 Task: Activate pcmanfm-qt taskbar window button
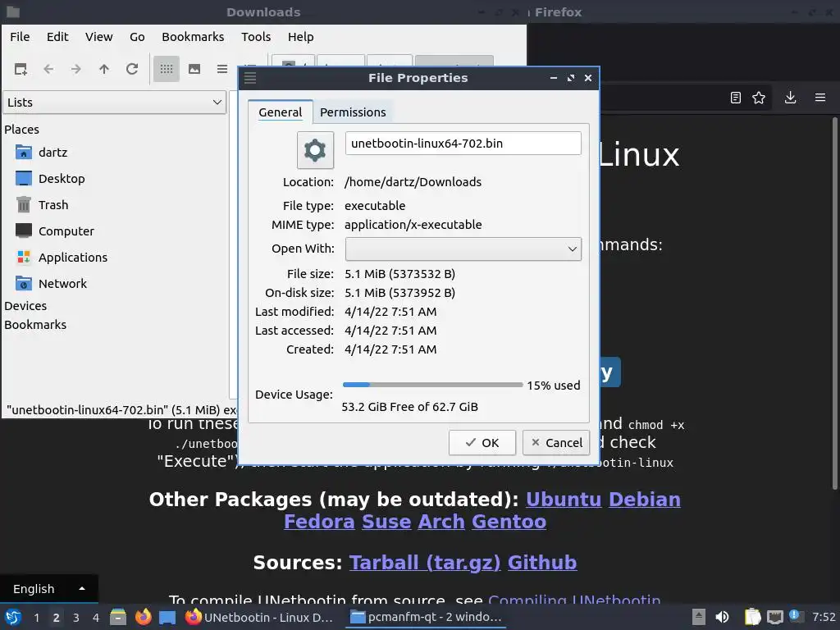point(426,617)
